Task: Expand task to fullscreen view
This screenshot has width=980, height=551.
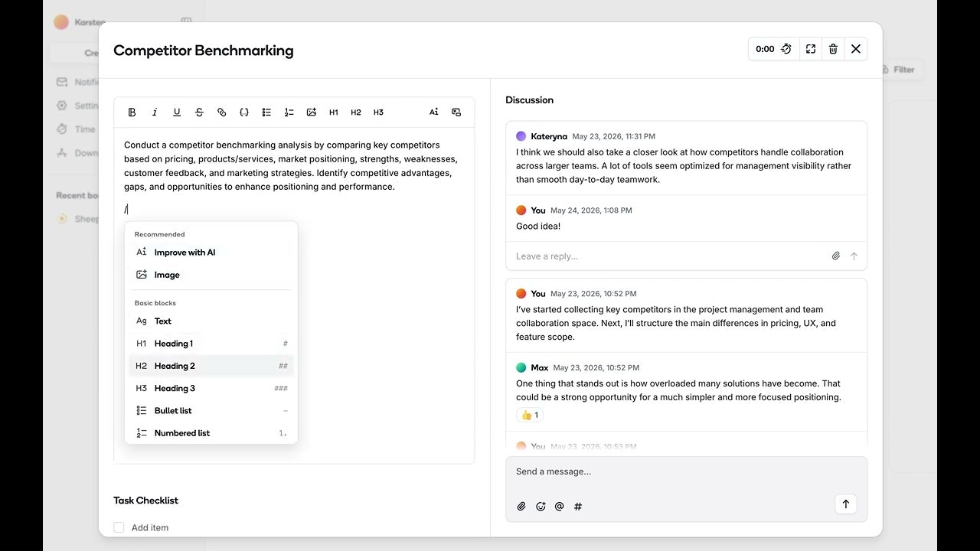Action: [811, 49]
